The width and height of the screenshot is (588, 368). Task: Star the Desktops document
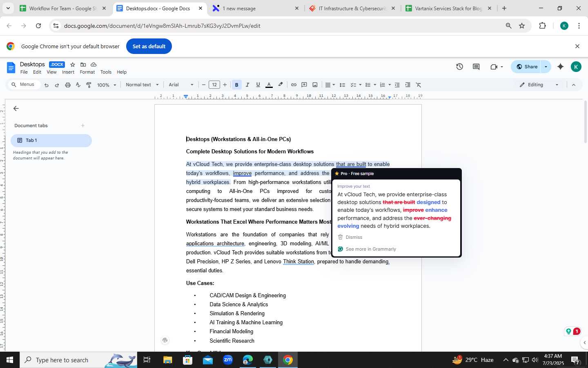pos(73,65)
